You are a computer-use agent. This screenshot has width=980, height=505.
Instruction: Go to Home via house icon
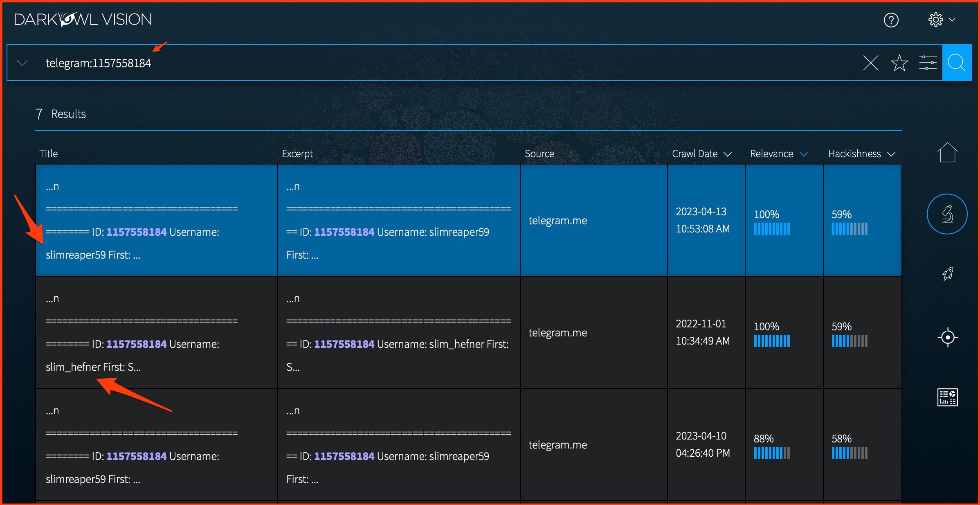point(947,152)
